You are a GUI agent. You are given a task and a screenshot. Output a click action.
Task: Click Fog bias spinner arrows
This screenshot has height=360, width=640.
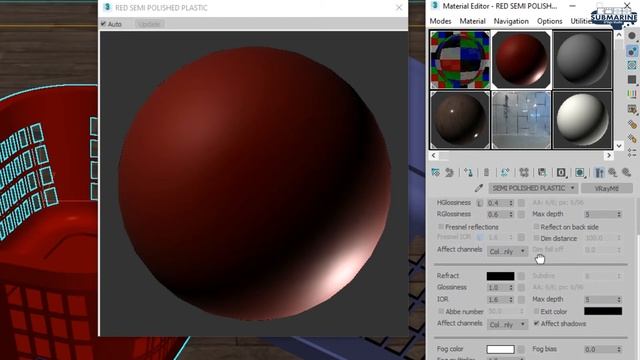(x=619, y=349)
